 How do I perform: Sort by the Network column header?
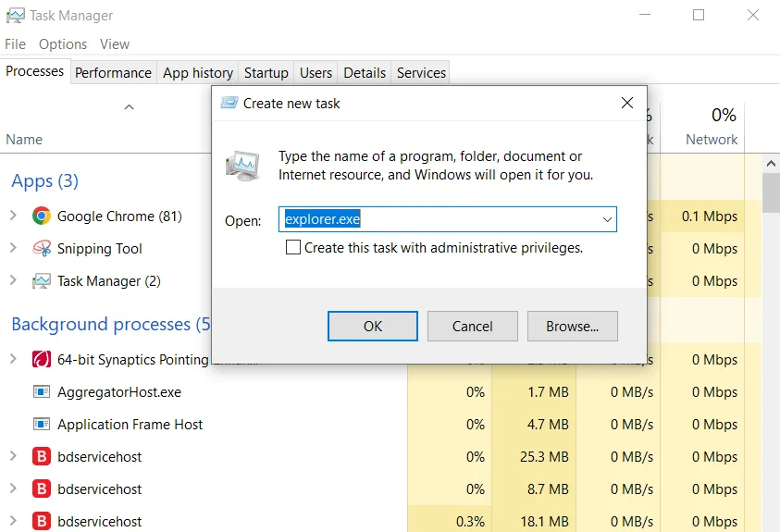tap(712, 139)
